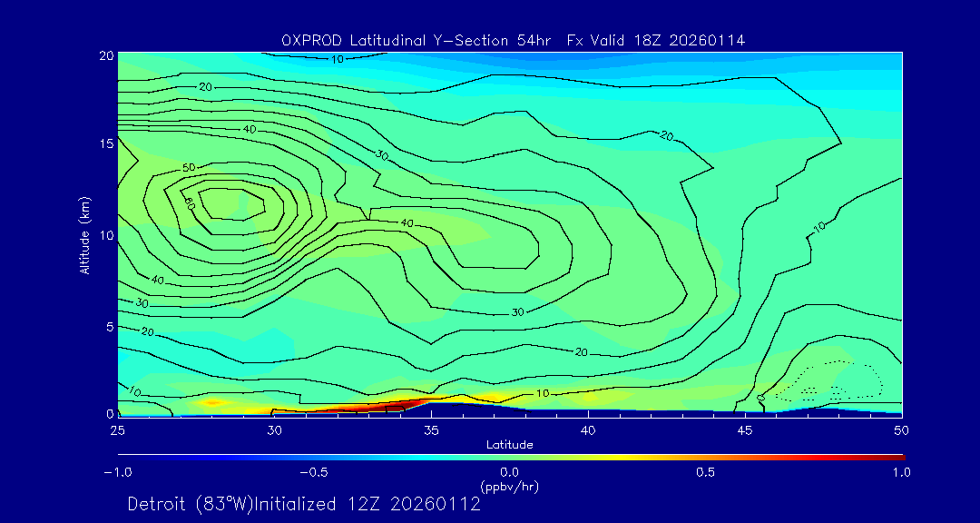
Task: Click the Altitude (km) axis label
Action: pyautogui.click(x=85, y=234)
